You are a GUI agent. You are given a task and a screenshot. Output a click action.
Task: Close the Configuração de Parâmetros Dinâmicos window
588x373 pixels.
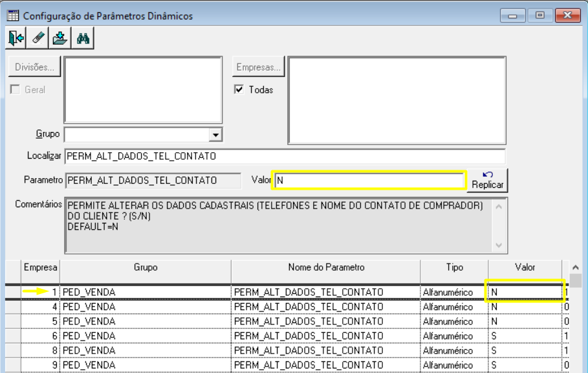(567, 16)
